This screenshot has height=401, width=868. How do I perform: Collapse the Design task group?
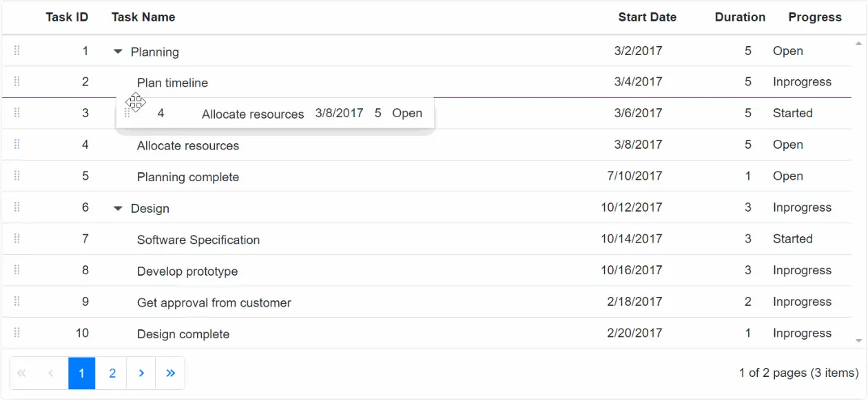(x=118, y=207)
